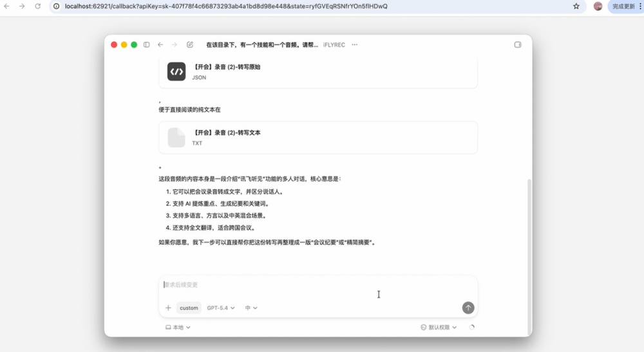The image size is (644, 352).
Task: Navigate back with the app arrow
Action: [x=160, y=44]
